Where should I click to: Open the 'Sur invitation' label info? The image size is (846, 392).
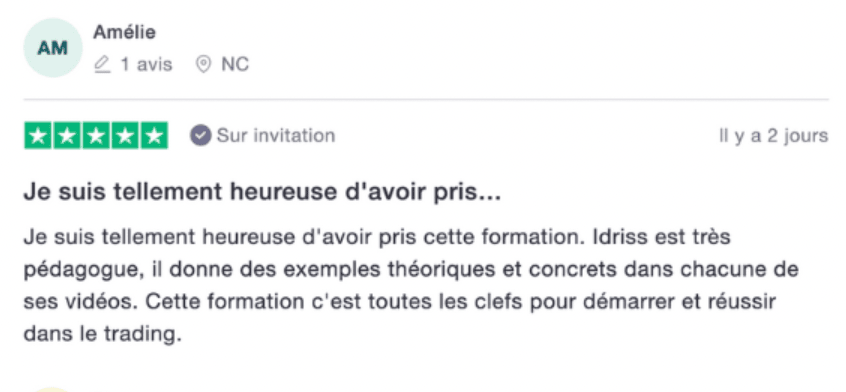pos(276,135)
